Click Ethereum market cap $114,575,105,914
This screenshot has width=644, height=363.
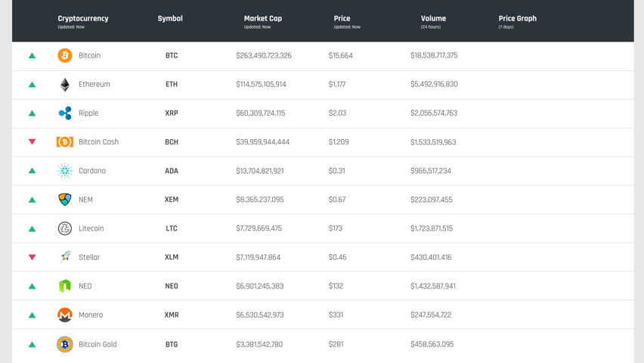pyautogui.click(x=262, y=84)
